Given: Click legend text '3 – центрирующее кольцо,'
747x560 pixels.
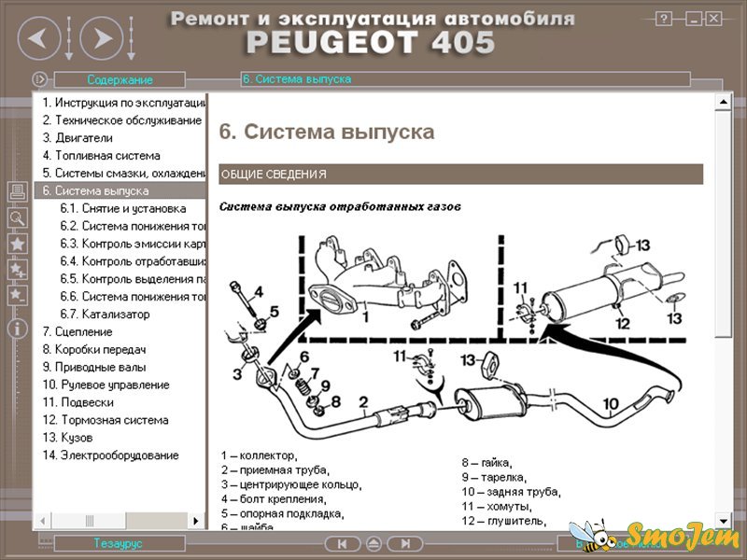Looking at the screenshot, I should point(291,484).
